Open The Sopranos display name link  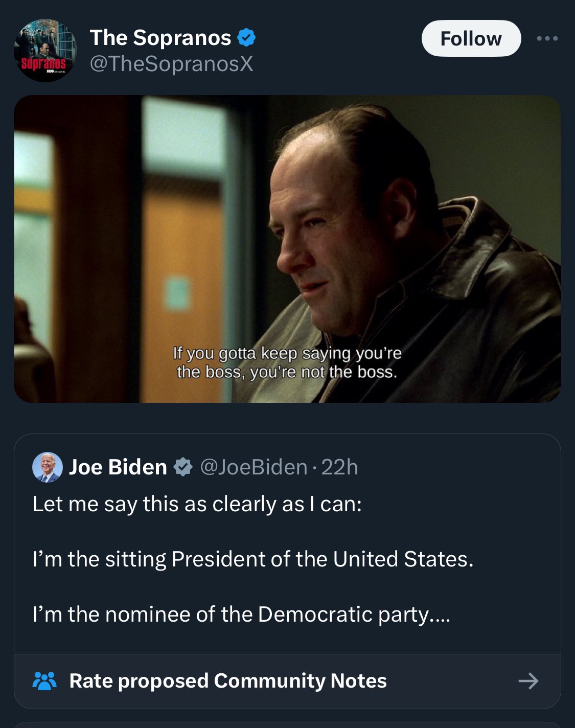[160, 38]
